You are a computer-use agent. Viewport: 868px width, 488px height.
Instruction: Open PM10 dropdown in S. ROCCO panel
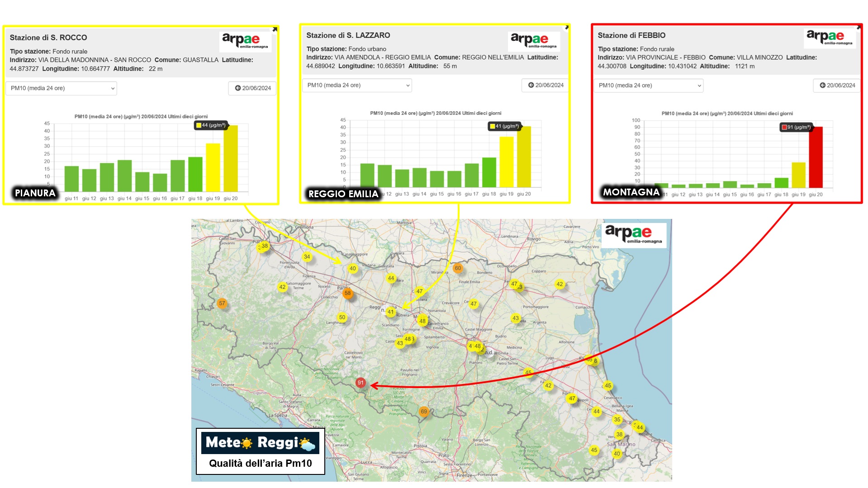pos(61,88)
